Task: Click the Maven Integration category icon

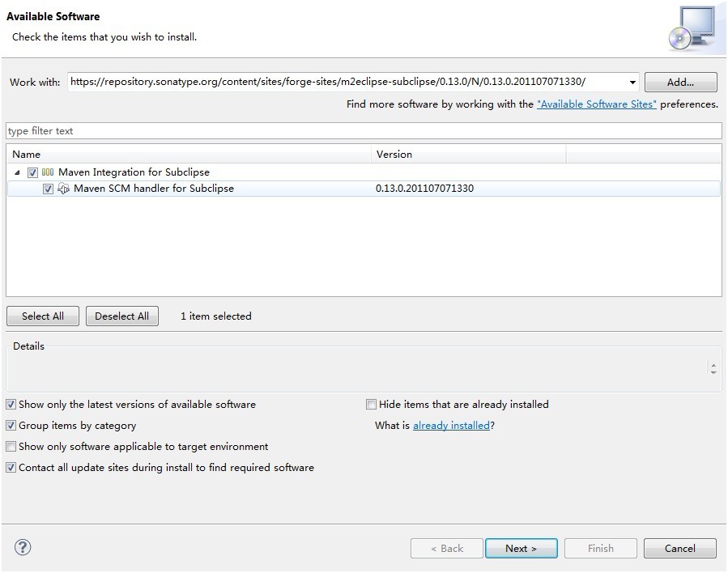Action: point(48,172)
